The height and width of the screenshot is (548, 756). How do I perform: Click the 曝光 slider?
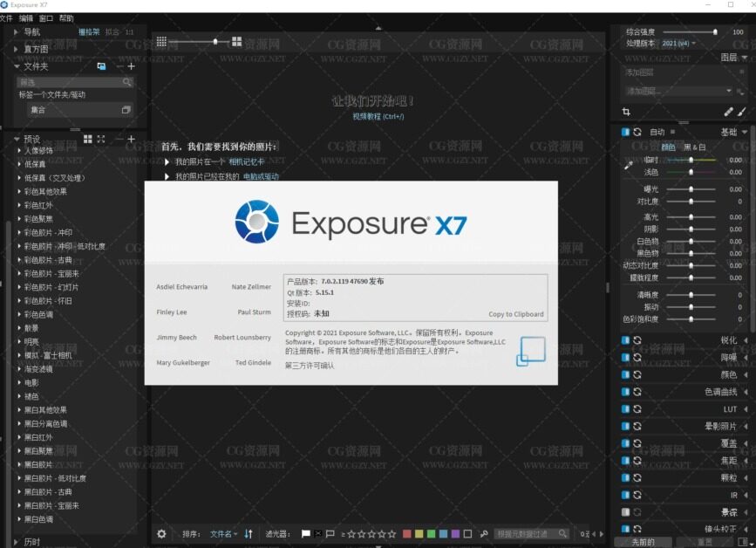pyautogui.click(x=691, y=189)
